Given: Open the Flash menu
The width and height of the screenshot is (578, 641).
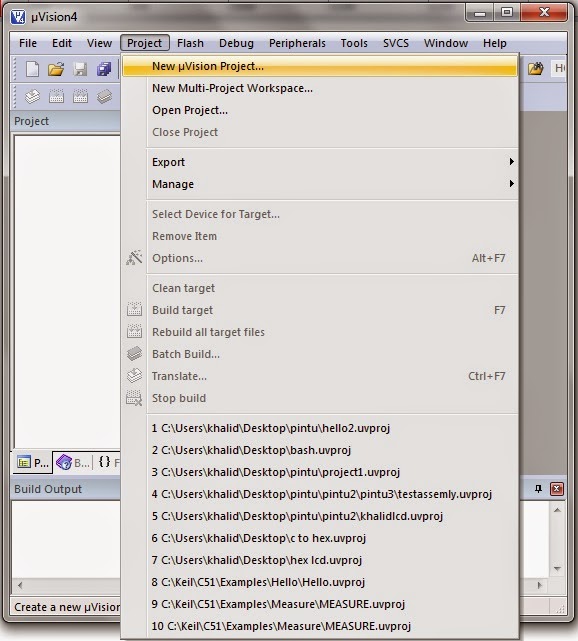Looking at the screenshot, I should (190, 43).
